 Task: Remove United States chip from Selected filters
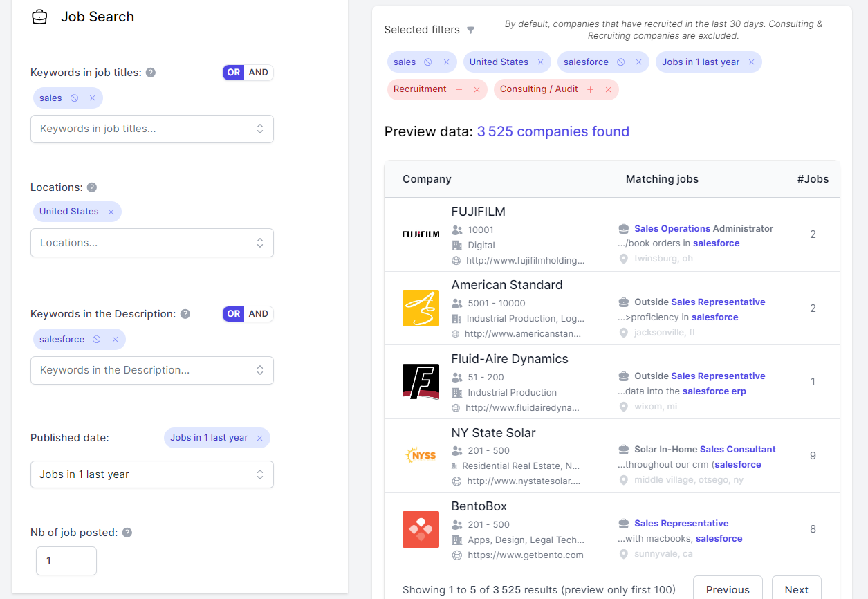click(540, 62)
